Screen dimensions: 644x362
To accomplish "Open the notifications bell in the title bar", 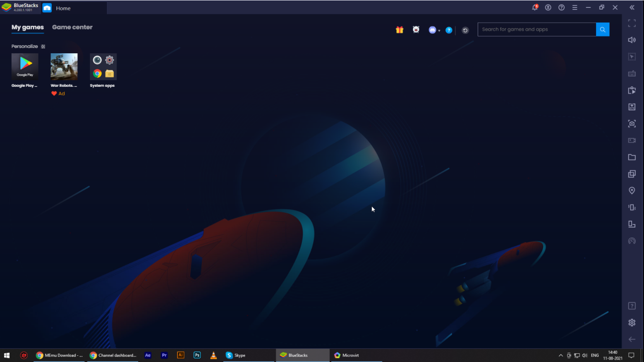I will pos(535,7).
